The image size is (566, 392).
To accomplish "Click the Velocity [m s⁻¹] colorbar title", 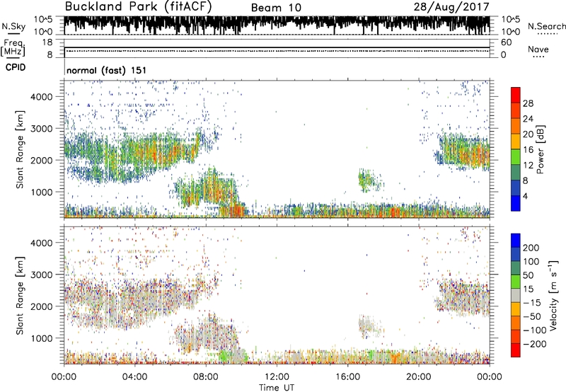I will (x=553, y=295).
